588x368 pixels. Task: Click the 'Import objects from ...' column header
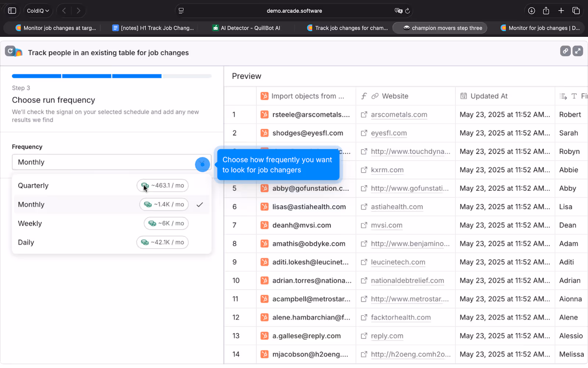click(x=306, y=96)
